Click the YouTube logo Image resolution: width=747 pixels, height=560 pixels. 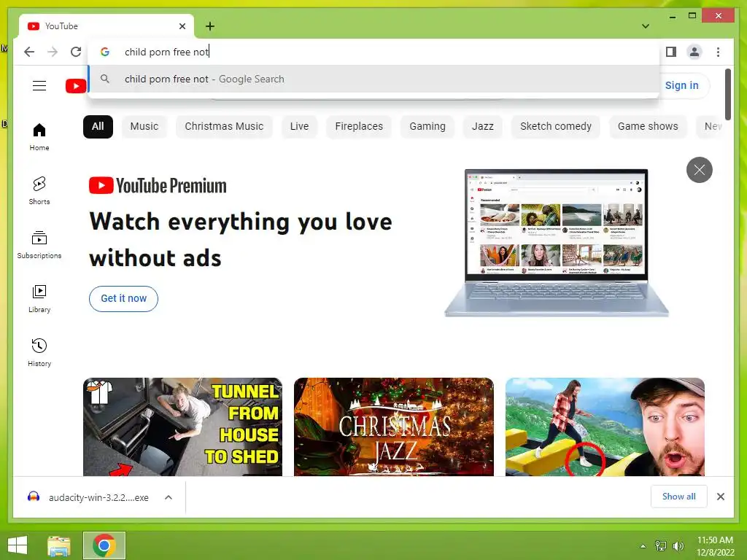point(76,86)
